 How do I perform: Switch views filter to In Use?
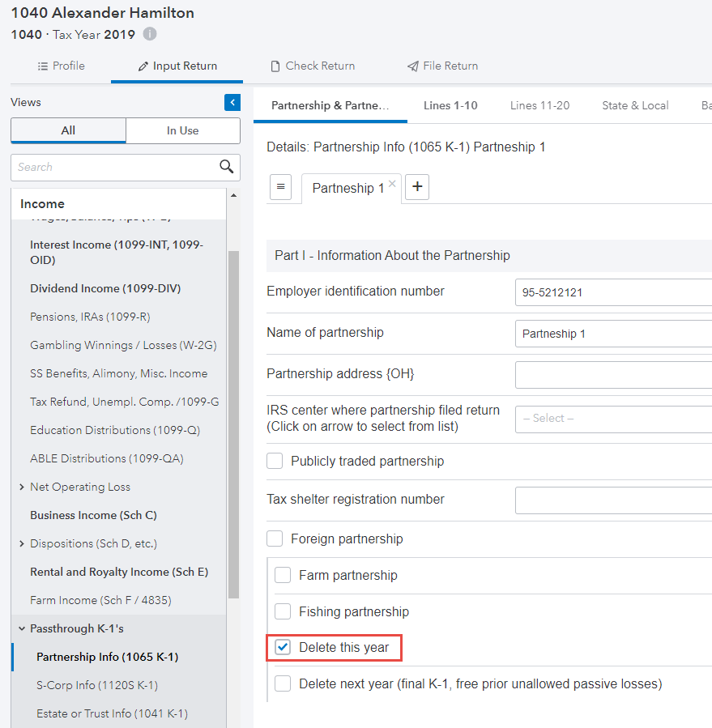[183, 130]
